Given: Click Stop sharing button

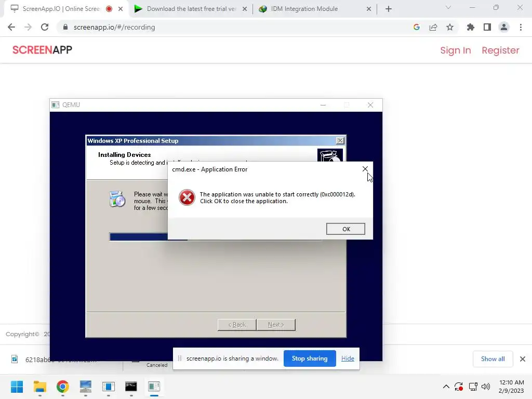Looking at the screenshot, I should 310,358.
